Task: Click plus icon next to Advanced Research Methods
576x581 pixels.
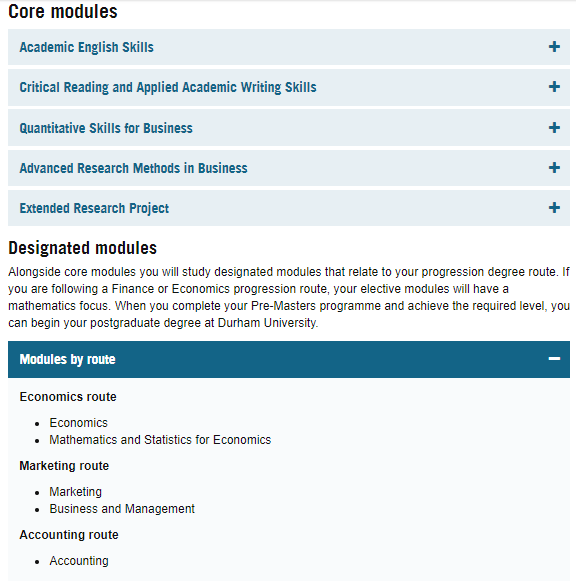Action: (554, 167)
